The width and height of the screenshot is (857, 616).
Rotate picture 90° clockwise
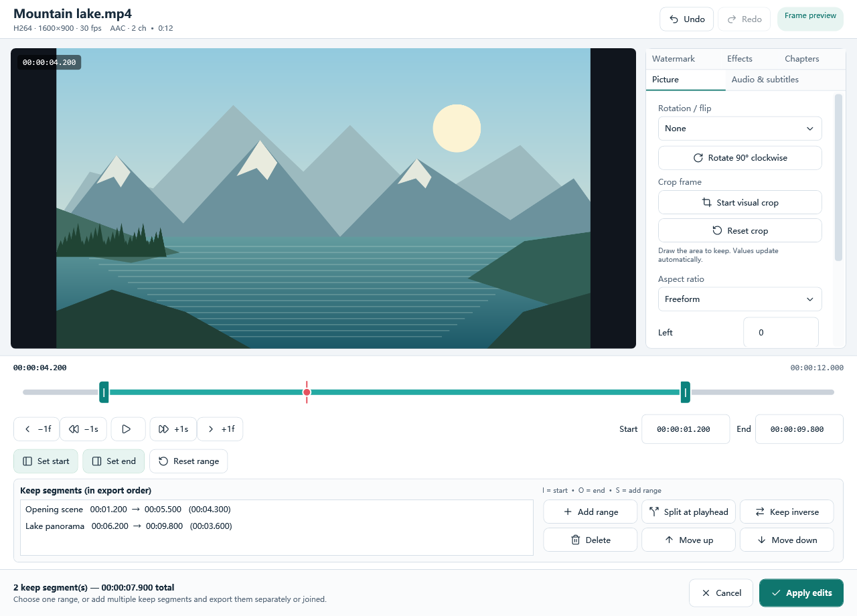[x=740, y=158]
